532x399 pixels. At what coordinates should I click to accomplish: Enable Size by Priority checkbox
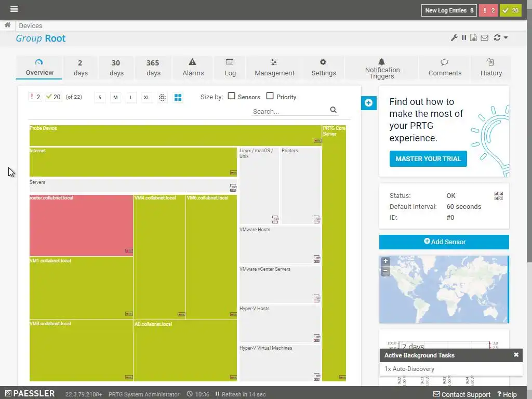tap(270, 96)
